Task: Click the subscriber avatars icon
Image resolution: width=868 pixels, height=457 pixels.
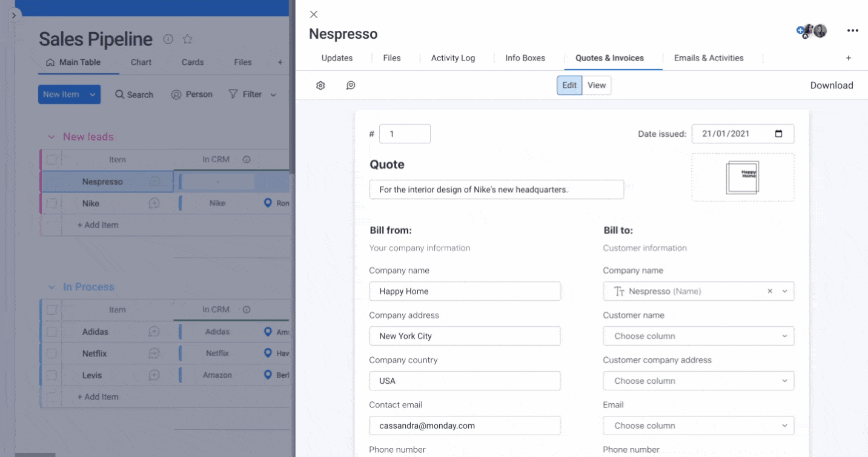Action: point(812,31)
